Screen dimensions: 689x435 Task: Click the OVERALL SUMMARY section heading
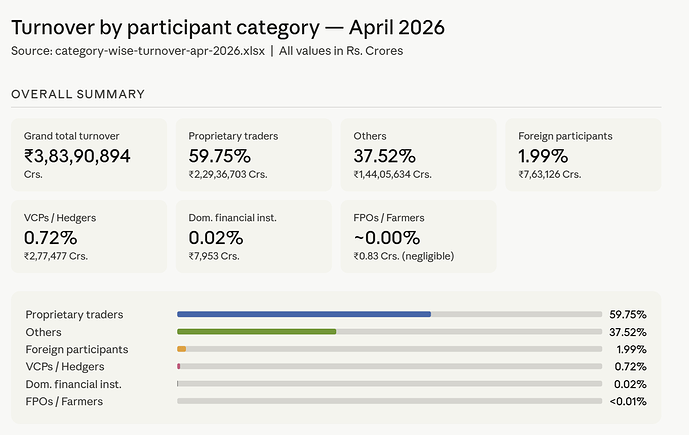78,94
